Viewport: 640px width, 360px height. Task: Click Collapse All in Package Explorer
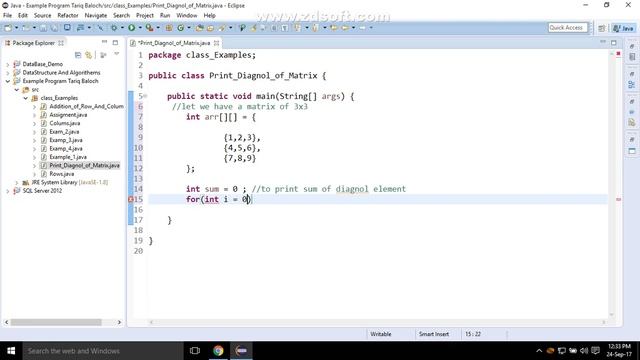point(78,55)
